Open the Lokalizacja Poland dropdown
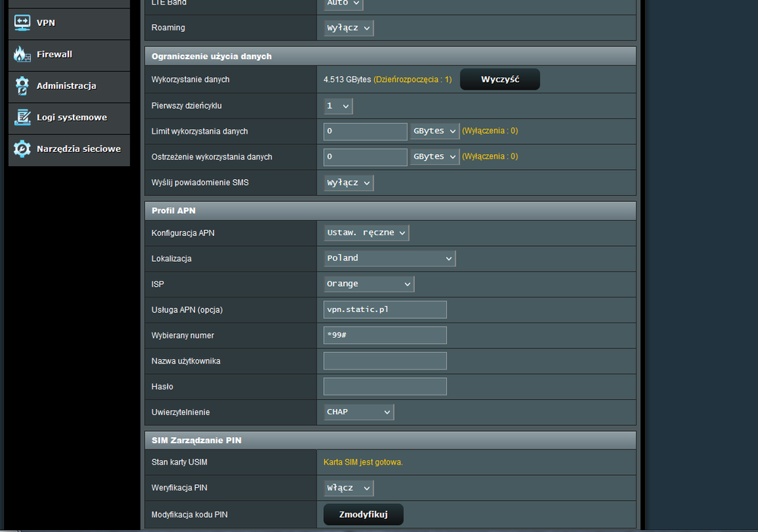Viewport: 758px width, 532px height. click(389, 259)
